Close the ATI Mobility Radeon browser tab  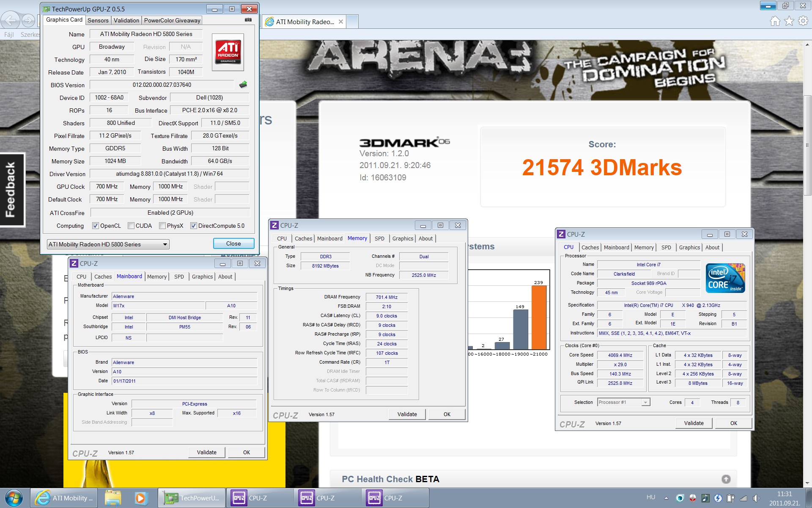click(x=341, y=22)
